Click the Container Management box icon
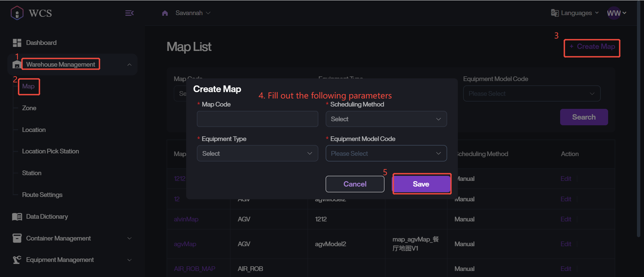 17,238
